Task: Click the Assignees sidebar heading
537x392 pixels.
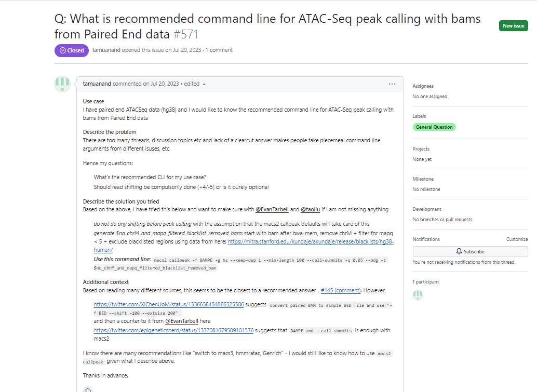Action: click(423, 86)
